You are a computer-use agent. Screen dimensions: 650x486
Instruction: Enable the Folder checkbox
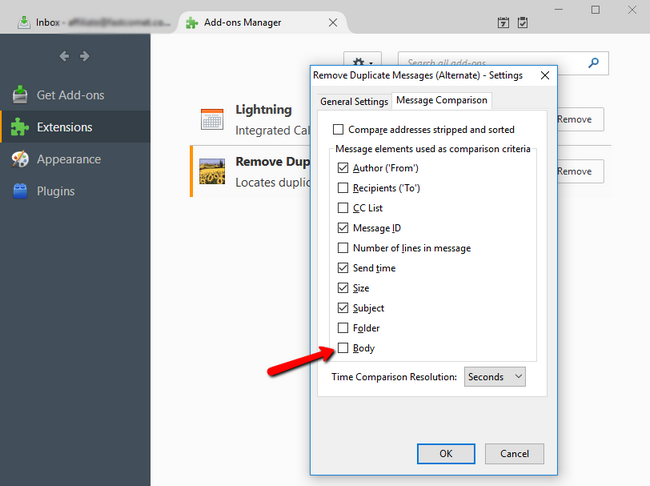(x=343, y=328)
